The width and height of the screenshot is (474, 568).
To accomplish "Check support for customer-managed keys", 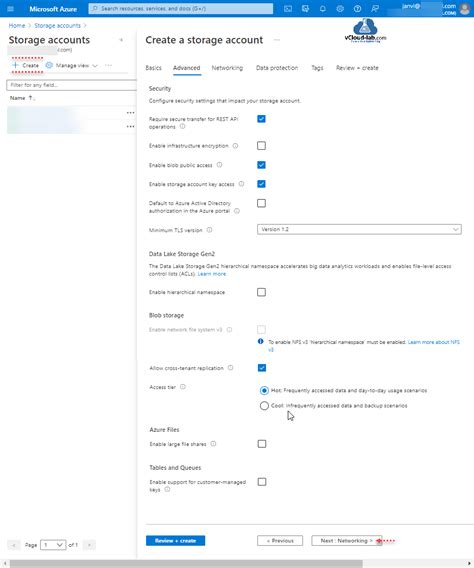I will (x=261, y=482).
